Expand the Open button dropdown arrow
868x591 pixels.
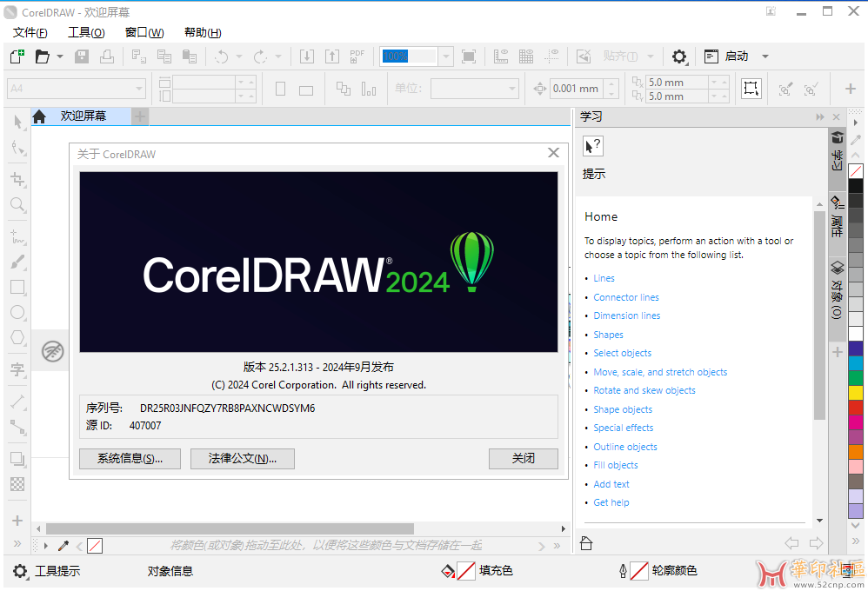[60, 56]
